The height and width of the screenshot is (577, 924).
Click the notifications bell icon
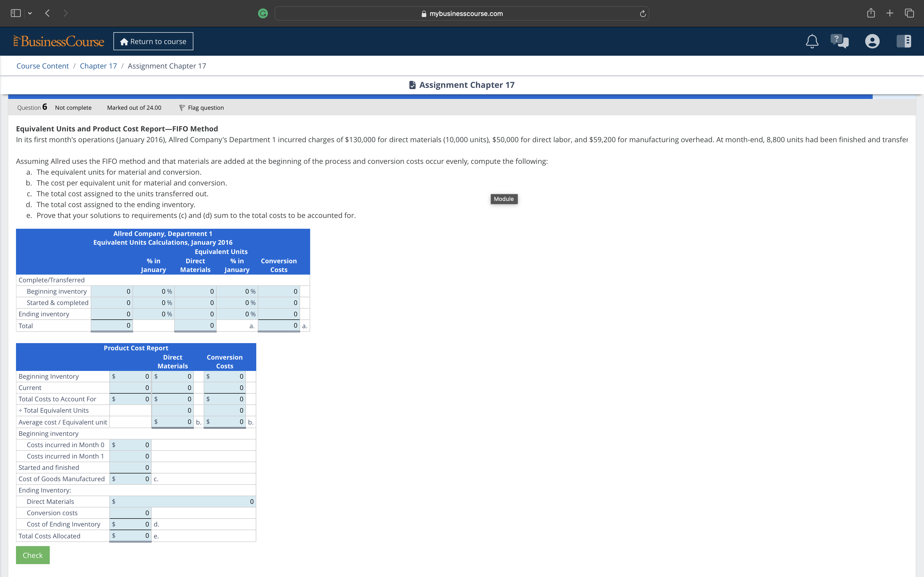click(x=812, y=41)
